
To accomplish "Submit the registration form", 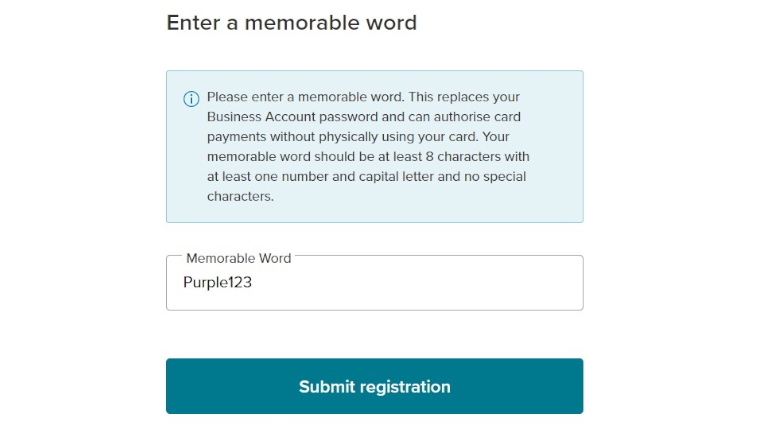I will 375,386.
